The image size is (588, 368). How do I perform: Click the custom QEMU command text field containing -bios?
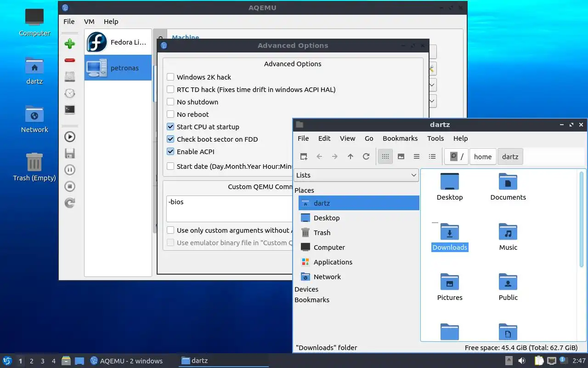pos(229,209)
